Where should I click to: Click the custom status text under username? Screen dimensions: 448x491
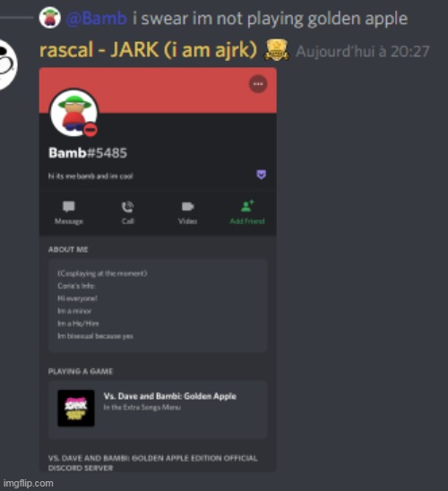point(90,176)
